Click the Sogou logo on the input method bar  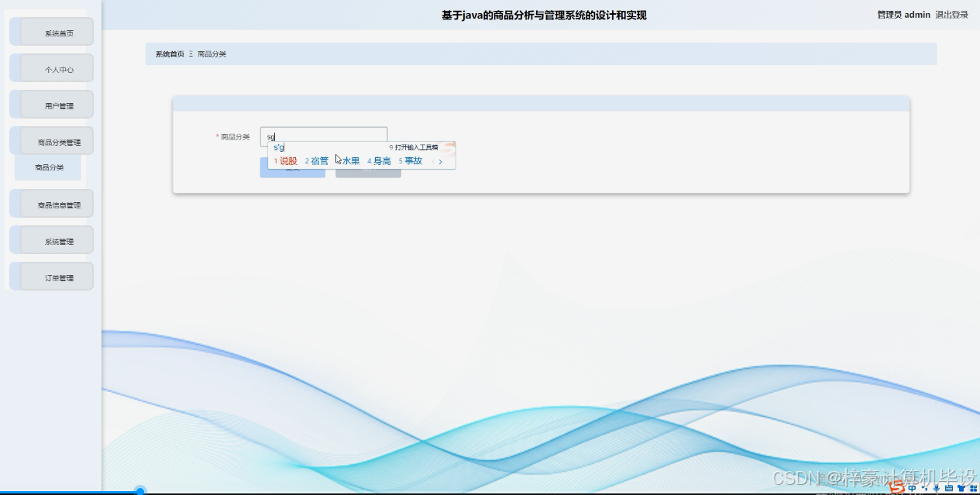point(896,490)
